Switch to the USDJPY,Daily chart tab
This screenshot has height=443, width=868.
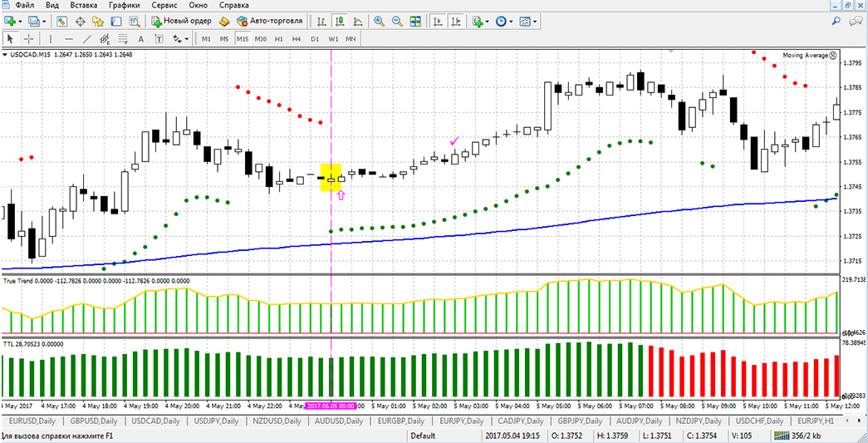tap(218, 421)
